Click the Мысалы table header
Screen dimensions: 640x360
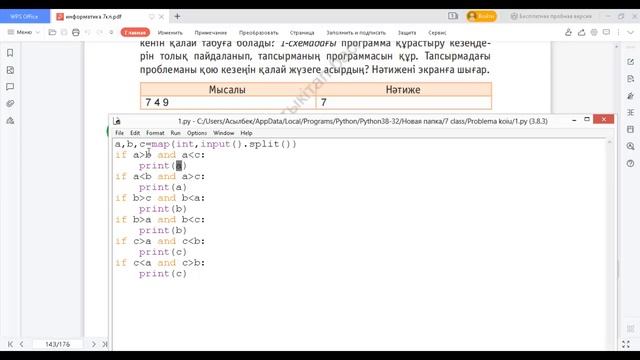227,89
